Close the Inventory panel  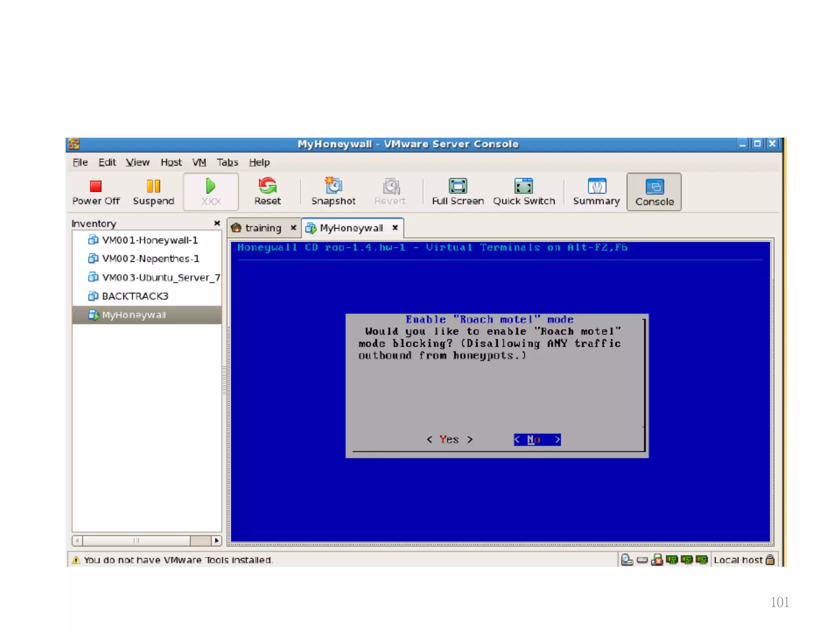[x=217, y=223]
